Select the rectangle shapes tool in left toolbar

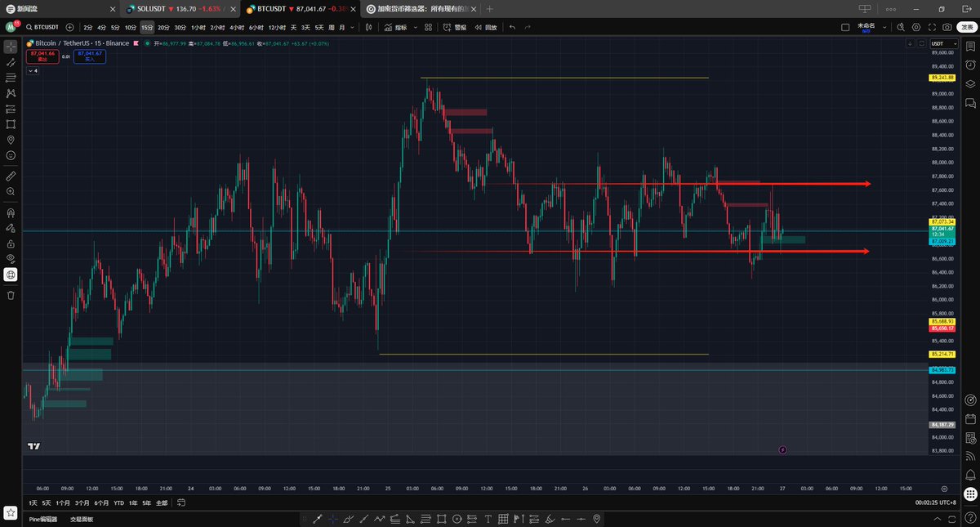pos(11,124)
